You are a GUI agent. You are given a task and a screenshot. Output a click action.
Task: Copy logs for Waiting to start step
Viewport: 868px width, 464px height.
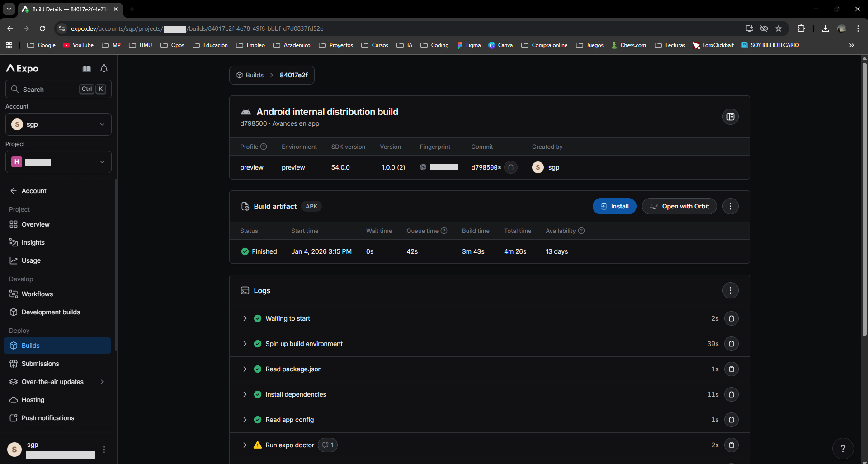point(731,318)
